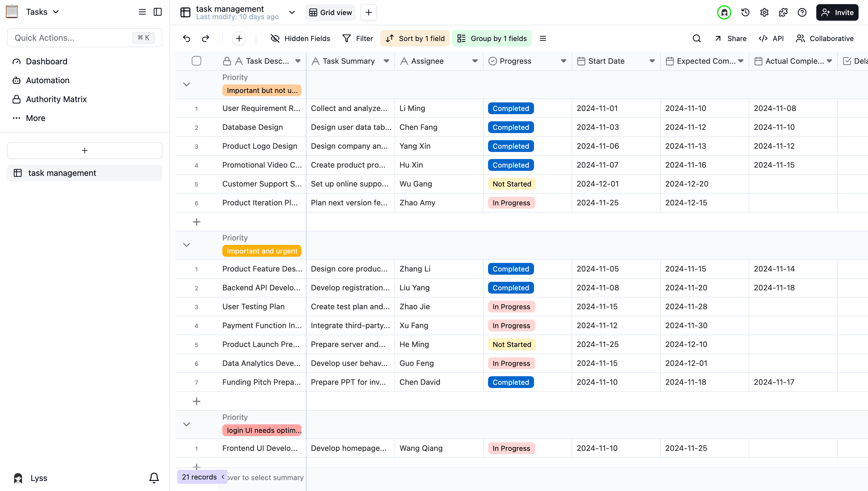The height and width of the screenshot is (491, 868).
Task: Open Sort by 1 field
Action: [x=415, y=38]
